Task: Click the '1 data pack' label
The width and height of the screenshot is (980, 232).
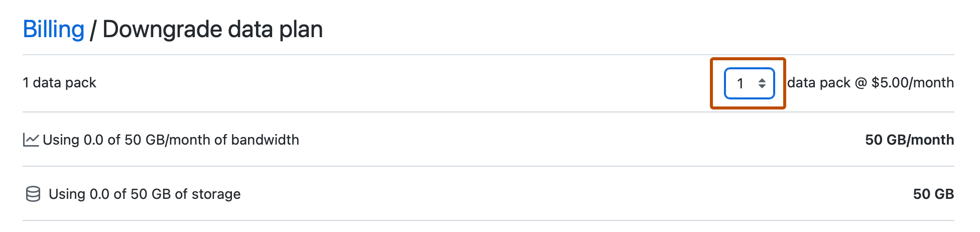Action: pos(59,83)
